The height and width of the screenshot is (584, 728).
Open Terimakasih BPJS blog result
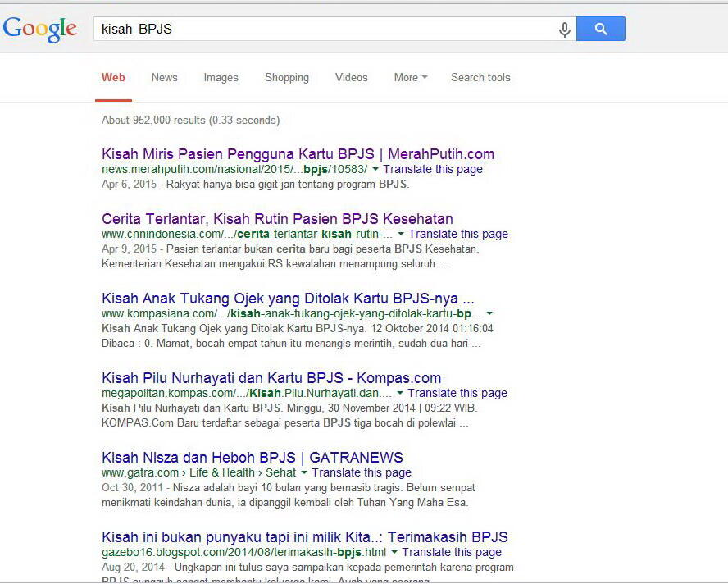pyautogui.click(x=305, y=536)
